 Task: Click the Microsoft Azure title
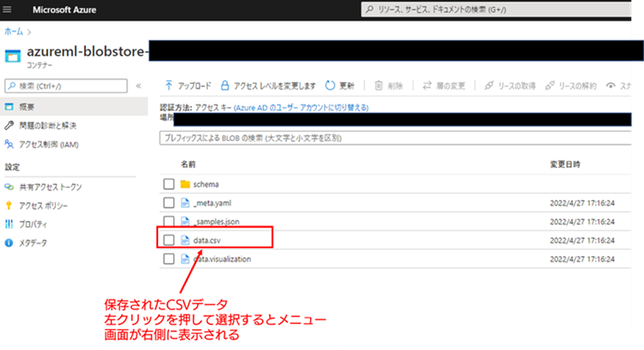click(64, 10)
